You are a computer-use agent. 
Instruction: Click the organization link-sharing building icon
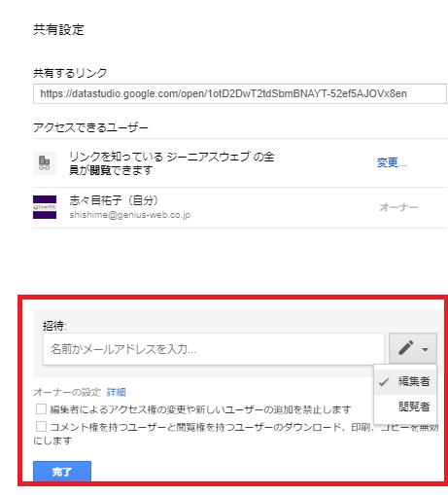point(45,163)
